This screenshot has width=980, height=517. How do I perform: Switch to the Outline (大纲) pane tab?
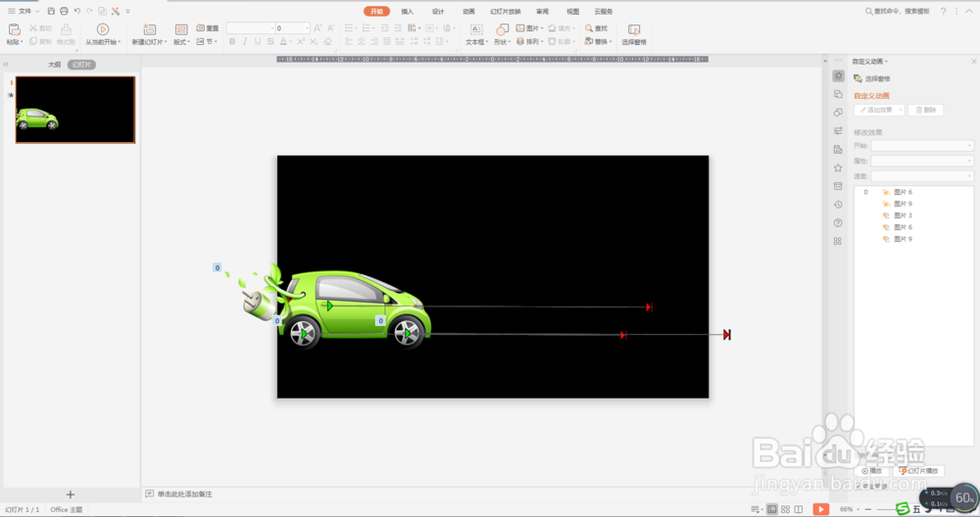[x=54, y=65]
